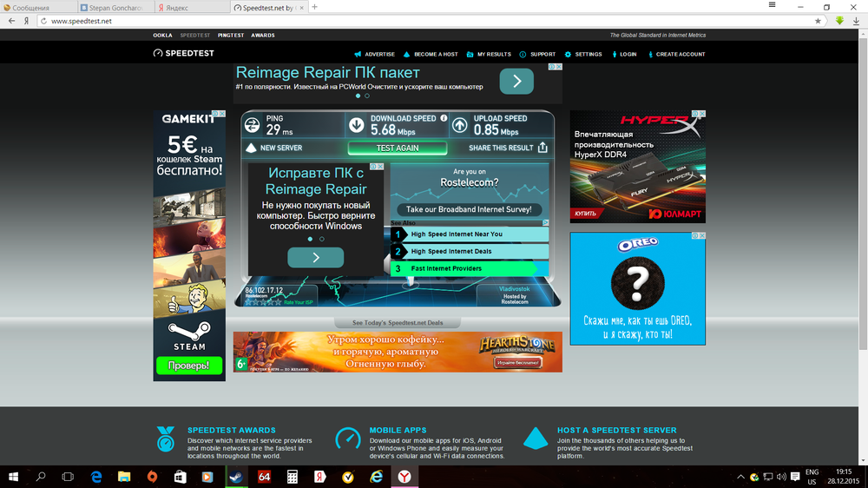This screenshot has width=868, height=488.
Task: Bookmark the page with the star icon
Action: [x=818, y=21]
